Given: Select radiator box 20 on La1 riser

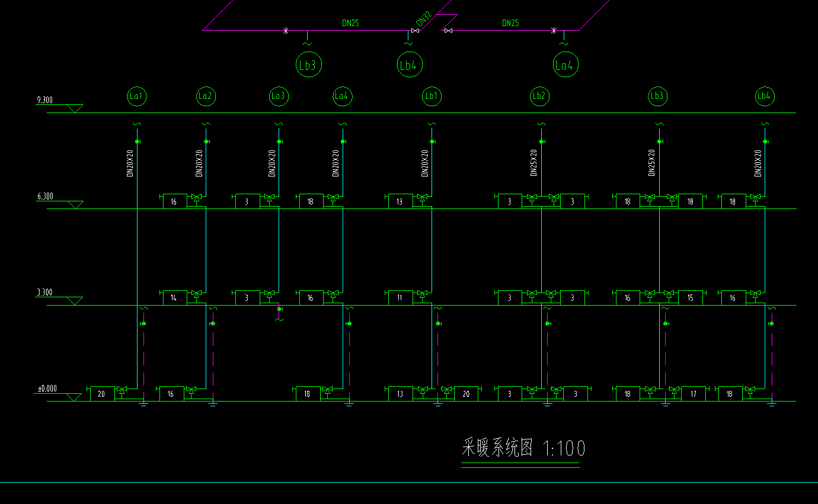Looking at the screenshot, I should [102, 394].
